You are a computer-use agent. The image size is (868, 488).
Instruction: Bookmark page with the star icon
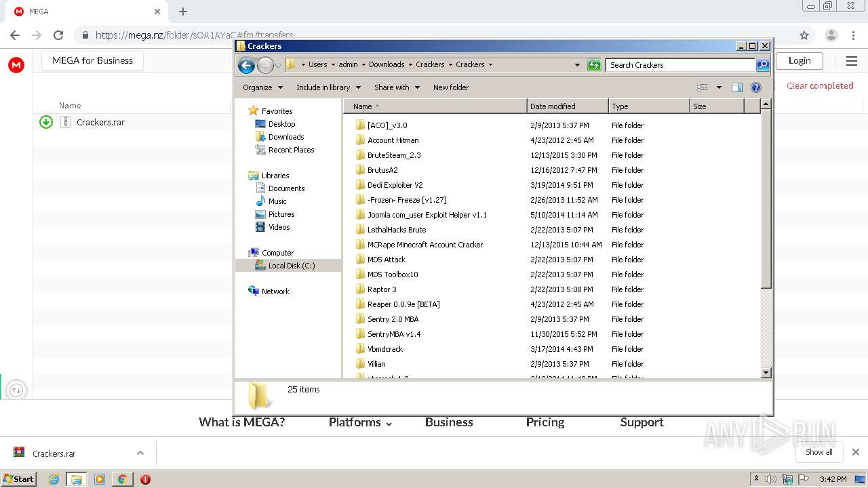804,35
